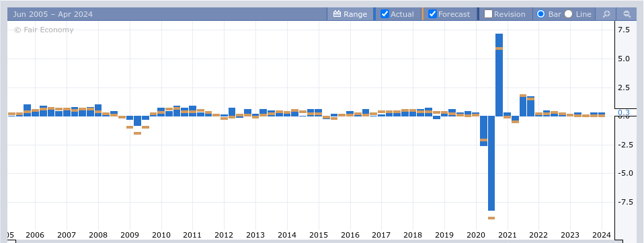Click the Range label text
This screenshot has width=644, height=243.
coord(355,14)
